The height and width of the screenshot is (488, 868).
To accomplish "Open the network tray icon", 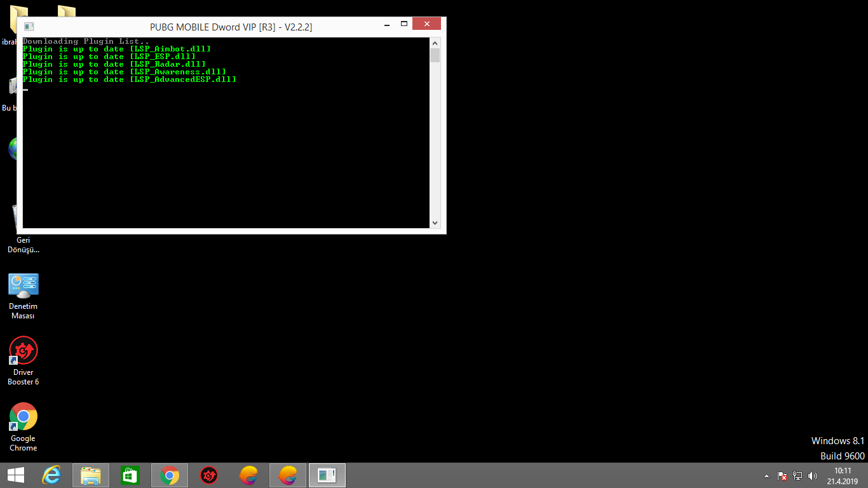I will coord(797,476).
